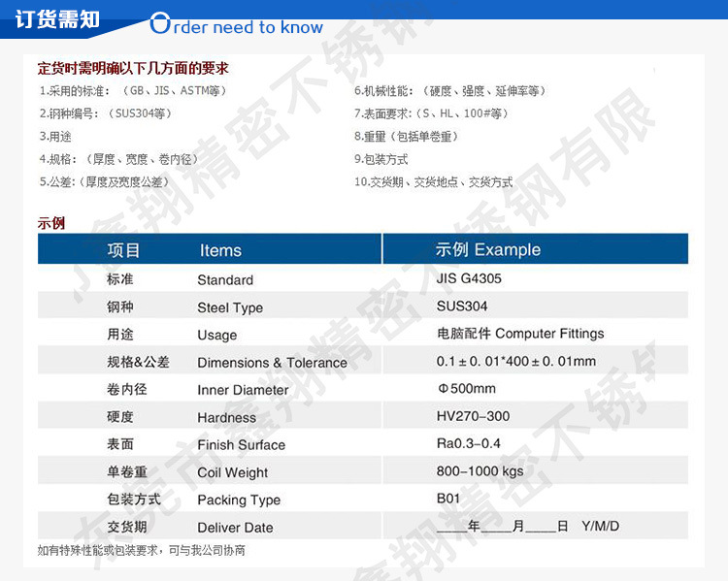This screenshot has width=728, height=581.
Task: Click item '8.重量 (包括单卷重)'
Action: click(x=407, y=137)
